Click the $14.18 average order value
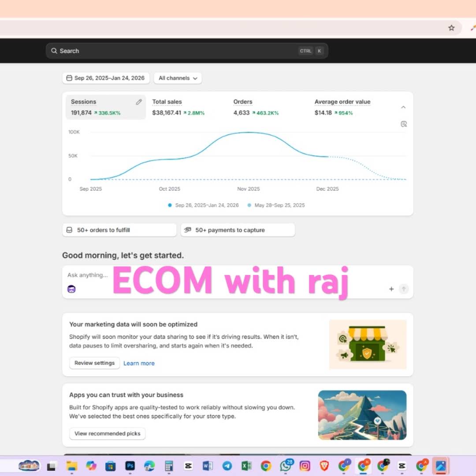Image resolution: width=476 pixels, height=476 pixels. coord(323,113)
